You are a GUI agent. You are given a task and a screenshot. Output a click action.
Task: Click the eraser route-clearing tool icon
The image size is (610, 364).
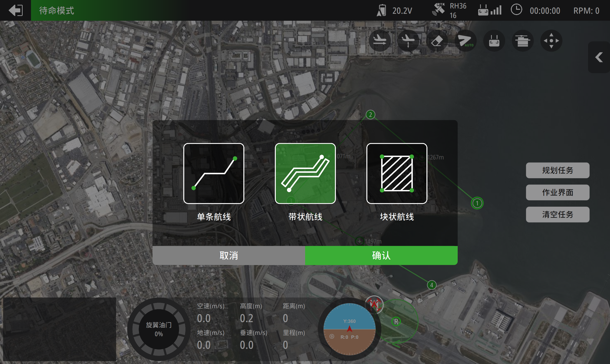437,41
